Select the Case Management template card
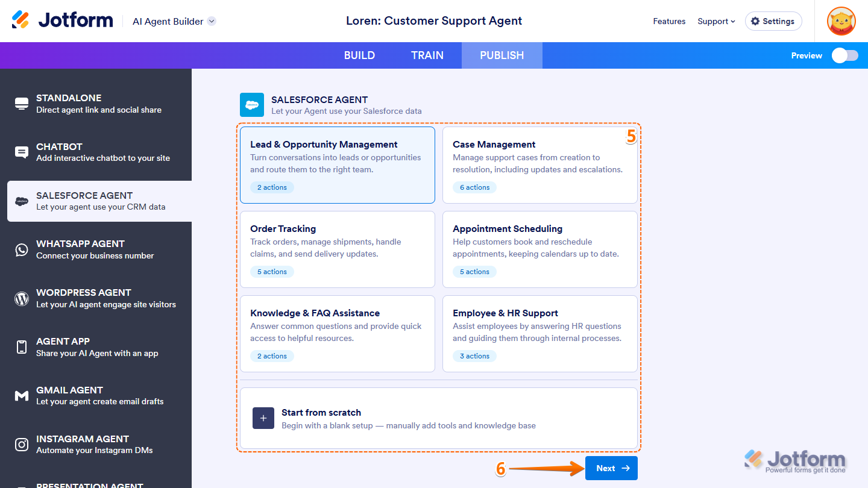This screenshot has height=488, width=868. tap(539, 165)
